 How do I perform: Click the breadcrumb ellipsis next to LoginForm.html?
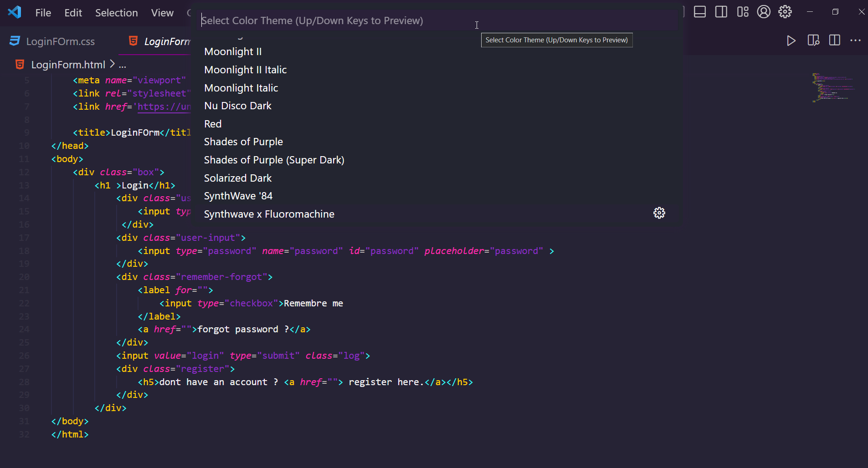(x=122, y=65)
